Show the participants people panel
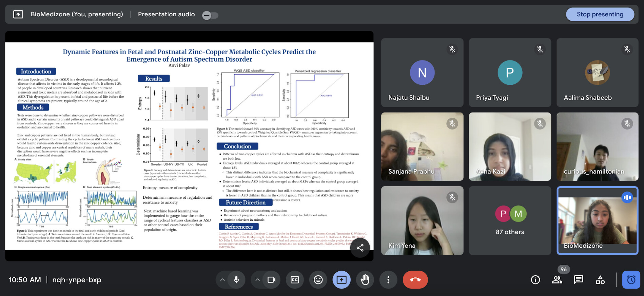The height and width of the screenshot is (296, 644). click(557, 280)
